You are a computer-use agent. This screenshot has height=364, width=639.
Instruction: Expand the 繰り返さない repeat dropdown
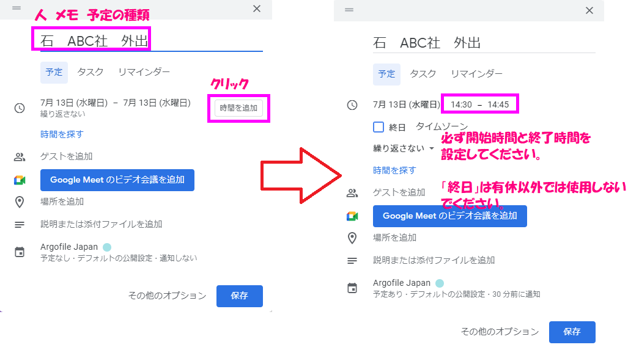[404, 148]
